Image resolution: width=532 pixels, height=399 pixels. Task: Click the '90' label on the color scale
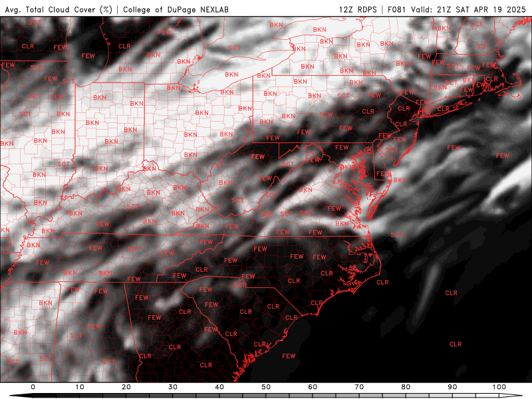tap(452, 387)
